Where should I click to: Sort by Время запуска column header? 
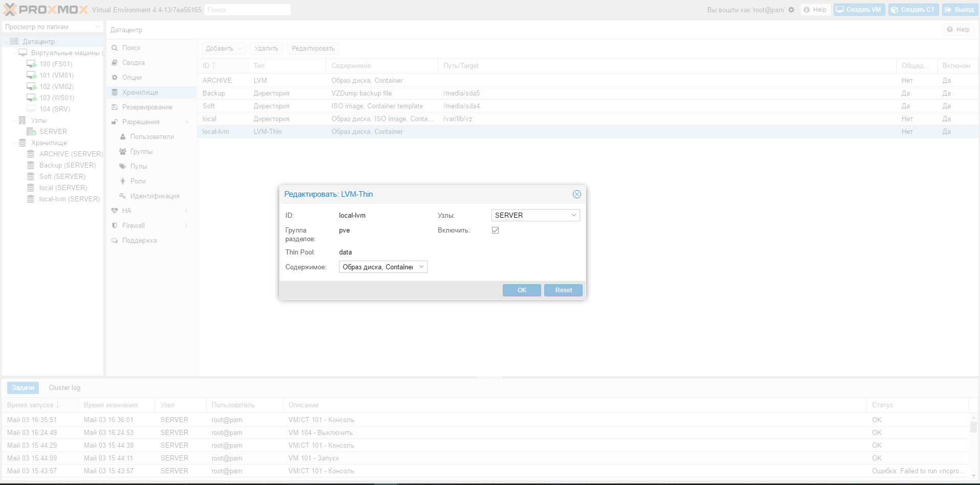40,405
